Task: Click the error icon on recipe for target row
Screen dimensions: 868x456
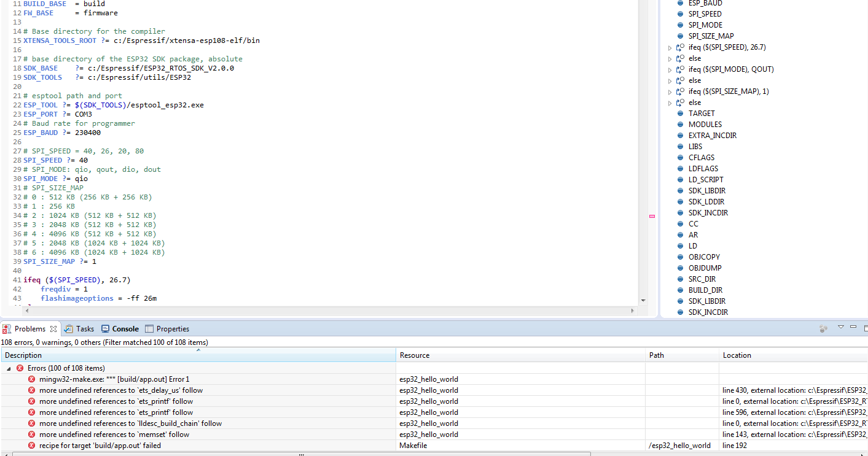Action: pos(31,446)
